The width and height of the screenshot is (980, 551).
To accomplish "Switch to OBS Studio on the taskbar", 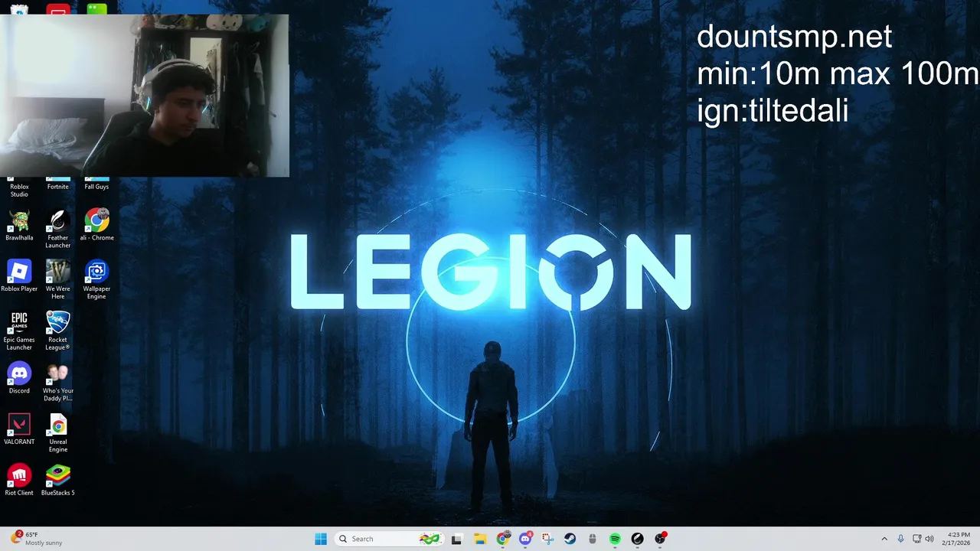I will tap(660, 539).
